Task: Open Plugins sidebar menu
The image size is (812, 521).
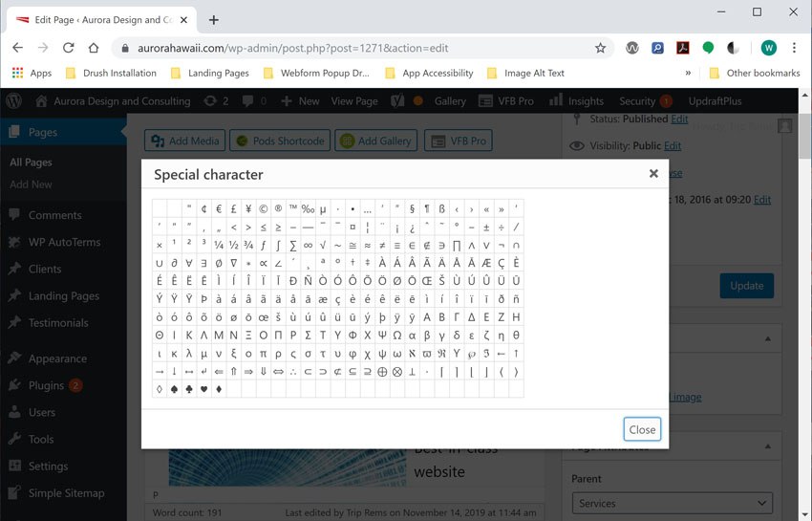Action: (x=46, y=385)
